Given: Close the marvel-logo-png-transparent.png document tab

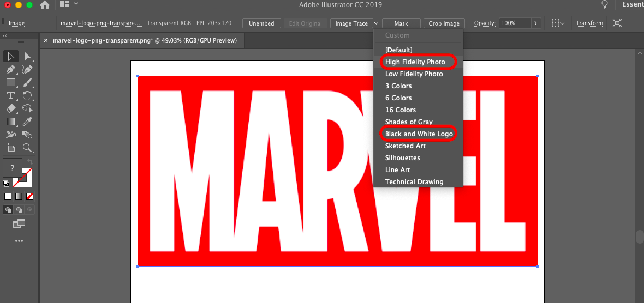Looking at the screenshot, I should pyautogui.click(x=46, y=40).
